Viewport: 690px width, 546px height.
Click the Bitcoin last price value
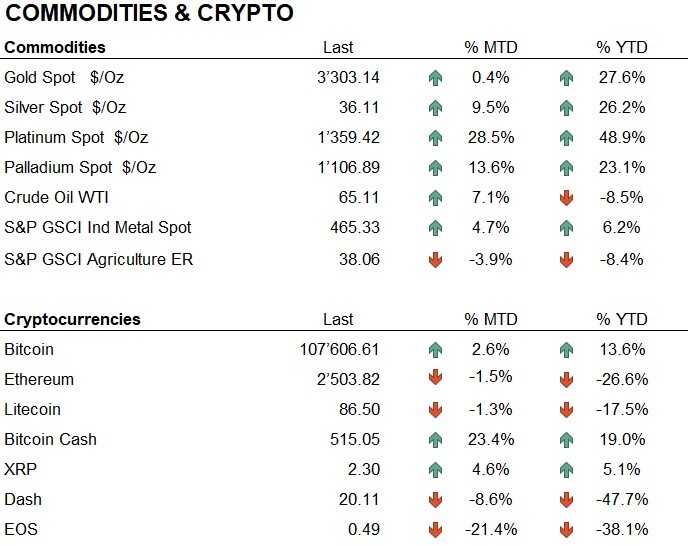pos(339,350)
